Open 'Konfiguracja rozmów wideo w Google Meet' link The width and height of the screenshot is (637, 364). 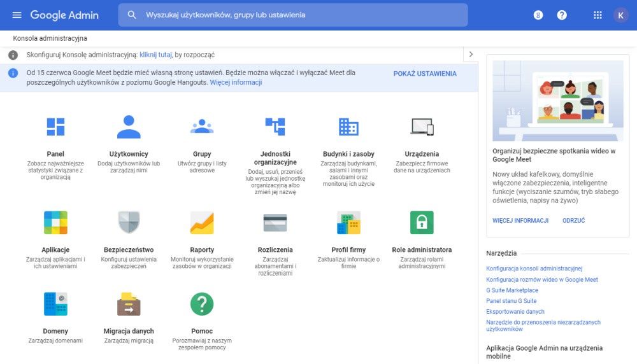(542, 279)
